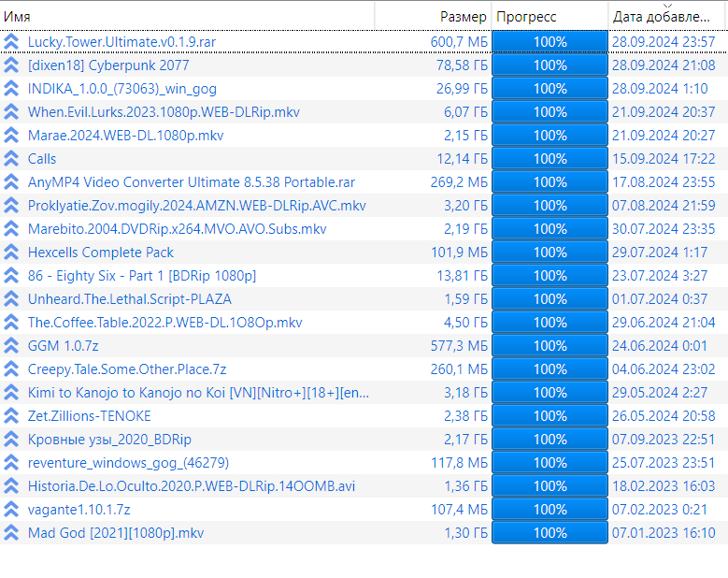
Task: Click date cell 18.02.2023 16:03
Action: click(x=664, y=486)
